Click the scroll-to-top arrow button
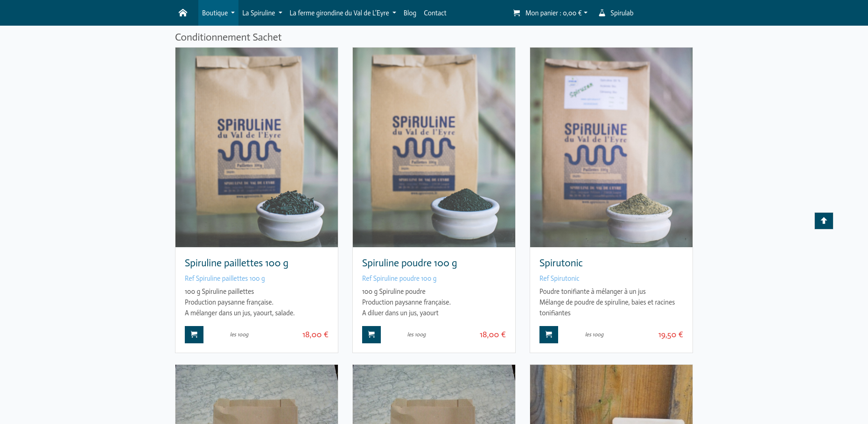Image resolution: width=868 pixels, height=424 pixels. coord(824,221)
